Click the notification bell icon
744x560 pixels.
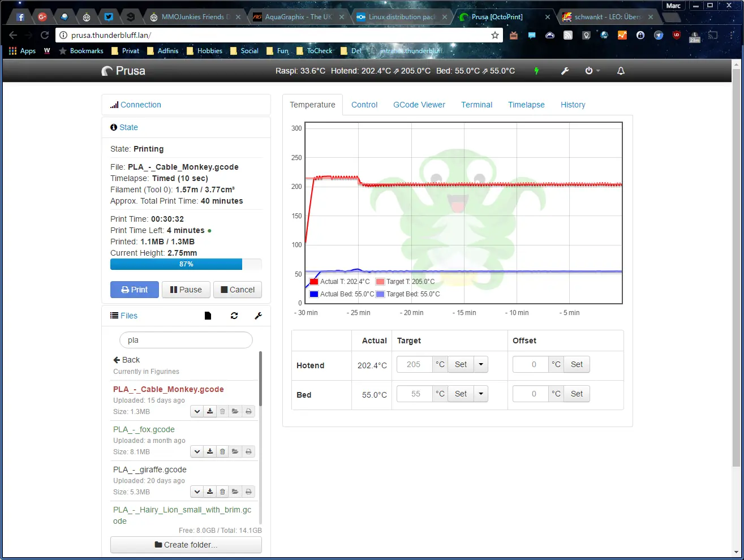621,71
